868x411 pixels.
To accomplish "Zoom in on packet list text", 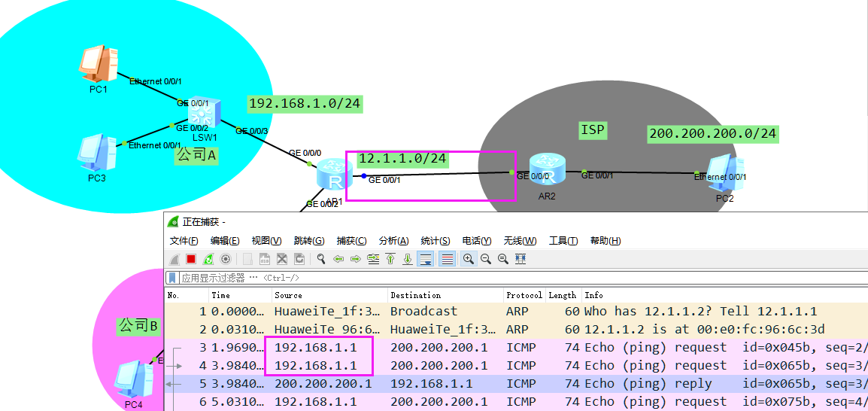I will pos(469,259).
